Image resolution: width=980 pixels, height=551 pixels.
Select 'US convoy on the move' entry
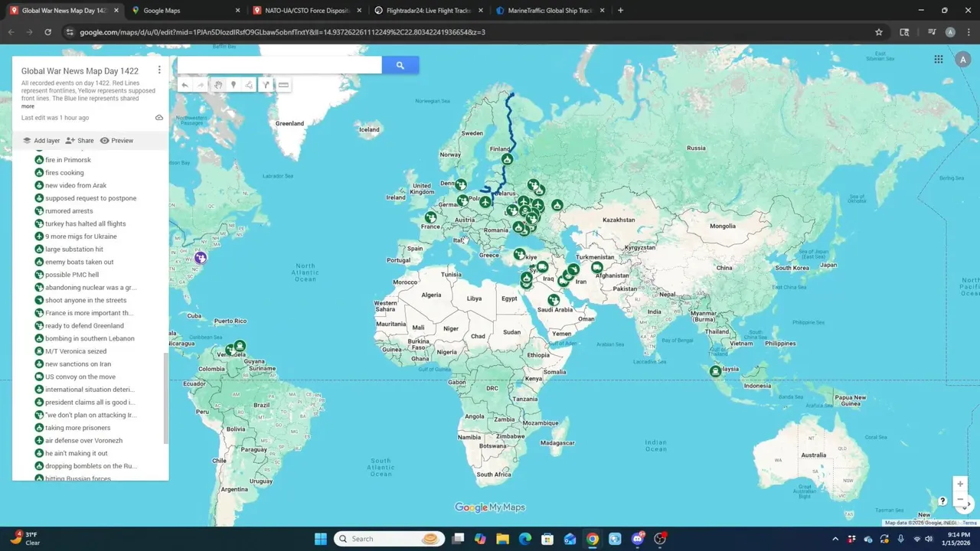pos(80,377)
